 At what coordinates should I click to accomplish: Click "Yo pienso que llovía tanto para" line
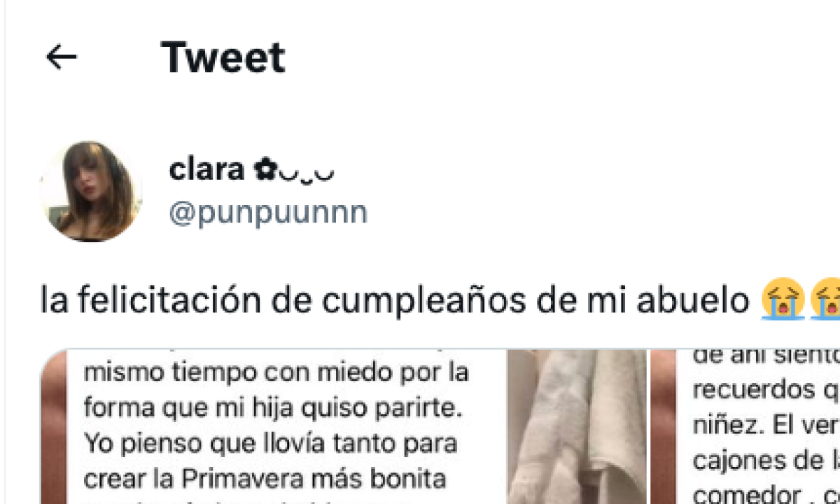pyautogui.click(x=270, y=444)
